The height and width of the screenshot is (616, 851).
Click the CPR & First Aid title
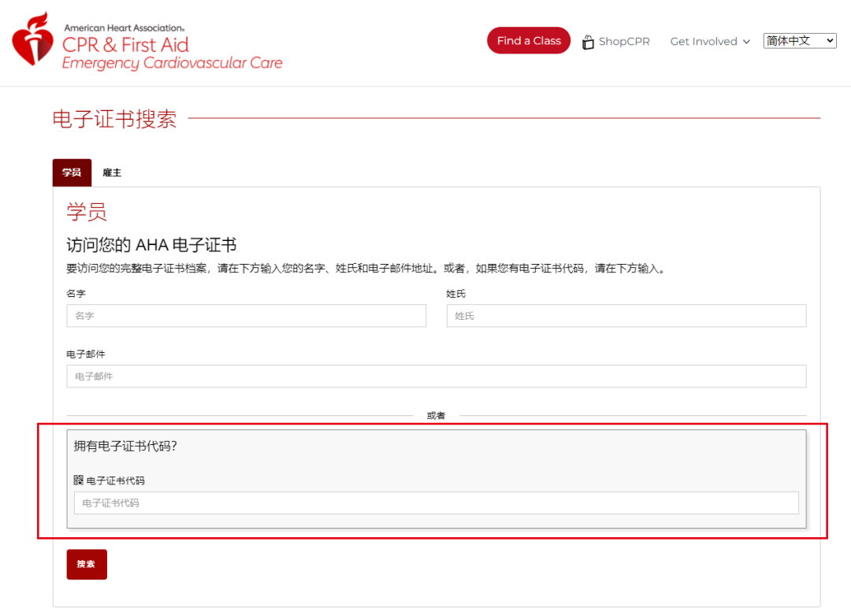click(x=125, y=44)
